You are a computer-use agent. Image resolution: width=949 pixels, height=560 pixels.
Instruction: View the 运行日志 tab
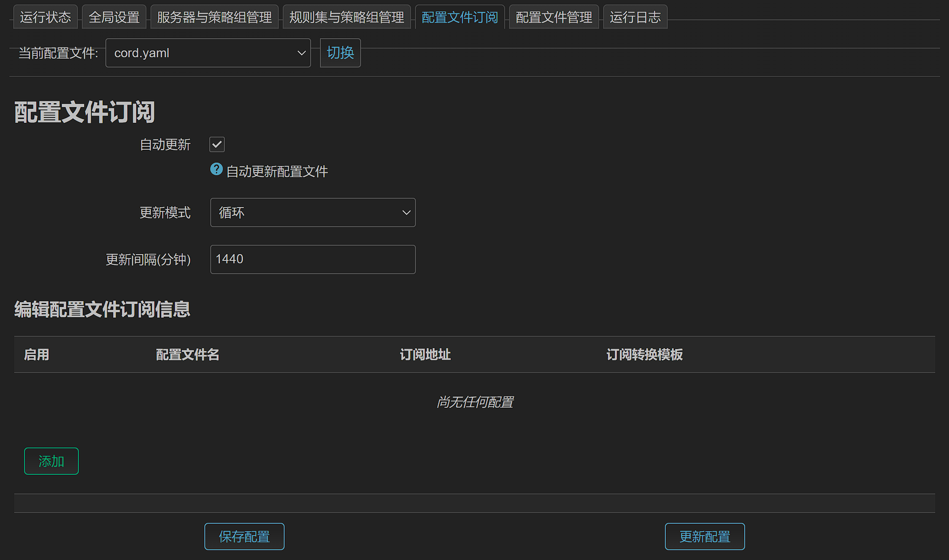coord(635,17)
